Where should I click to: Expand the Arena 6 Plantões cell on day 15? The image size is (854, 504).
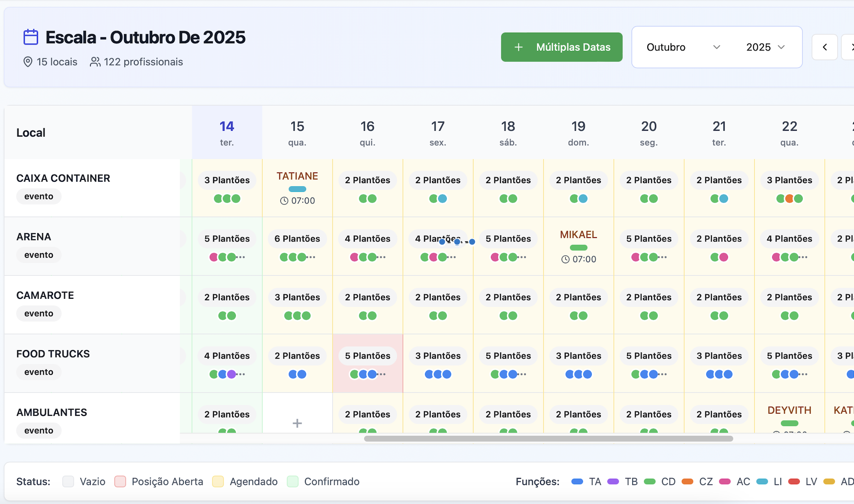297,239
